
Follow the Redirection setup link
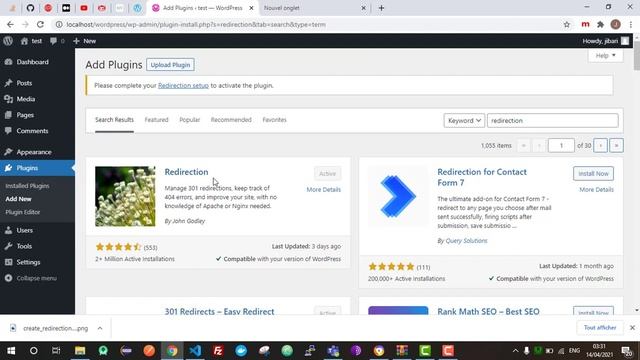pos(183,85)
